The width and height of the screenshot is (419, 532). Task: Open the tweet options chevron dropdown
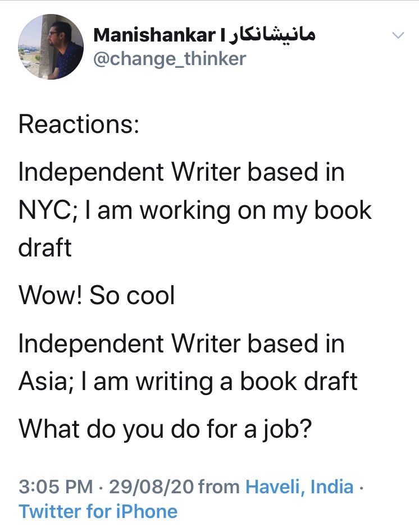coord(398,35)
